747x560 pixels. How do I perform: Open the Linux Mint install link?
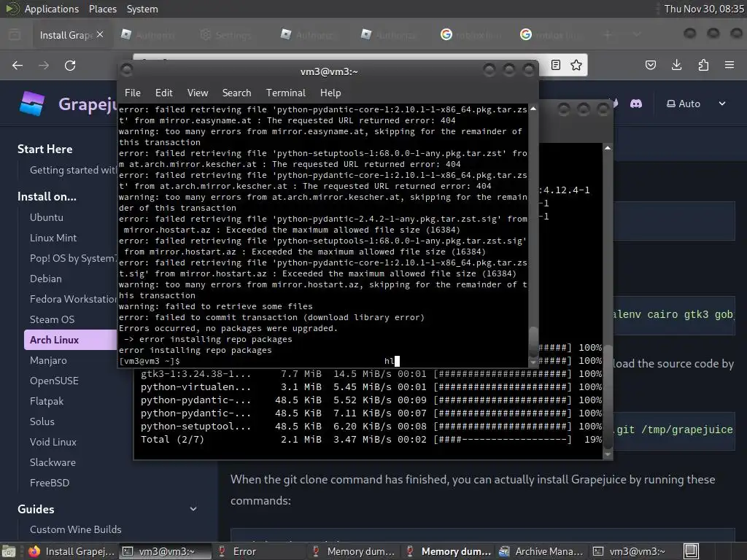coord(53,238)
